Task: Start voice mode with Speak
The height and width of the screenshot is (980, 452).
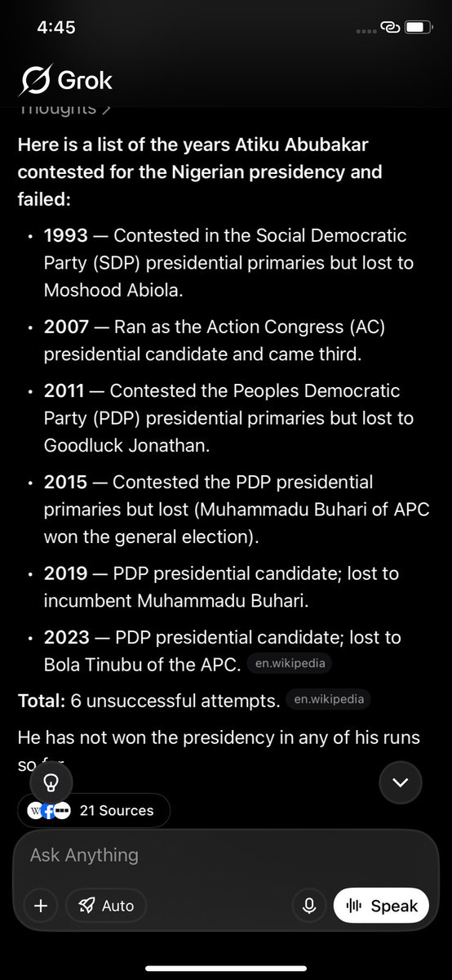Action: 381,905
